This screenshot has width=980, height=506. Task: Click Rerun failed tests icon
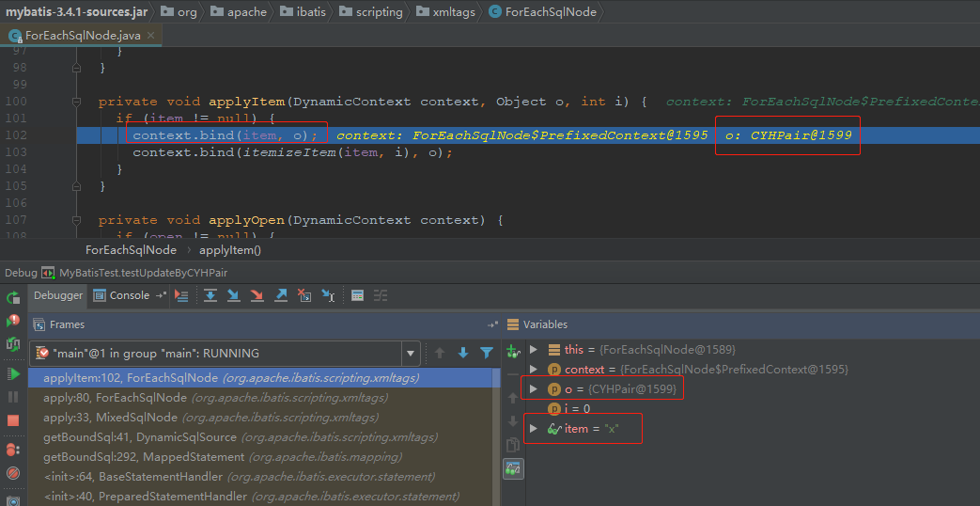(x=12, y=321)
